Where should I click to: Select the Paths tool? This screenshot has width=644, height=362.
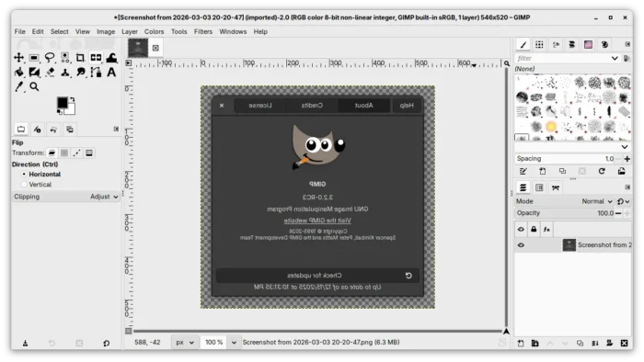click(96, 73)
